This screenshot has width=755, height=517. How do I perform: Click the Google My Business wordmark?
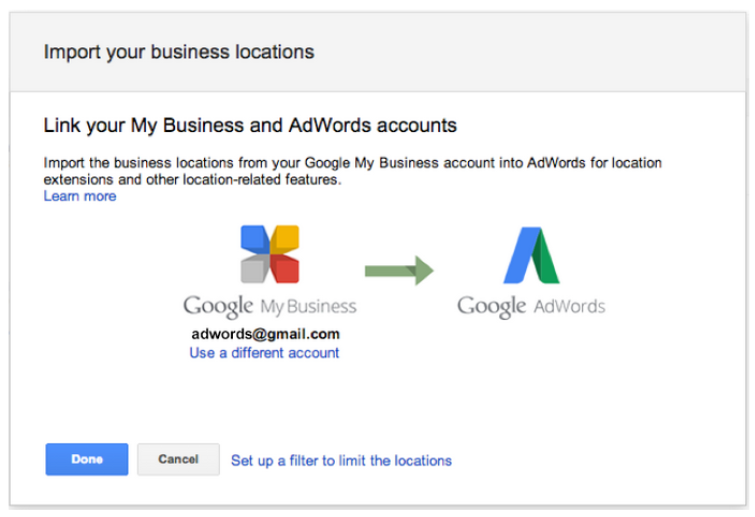click(x=269, y=306)
